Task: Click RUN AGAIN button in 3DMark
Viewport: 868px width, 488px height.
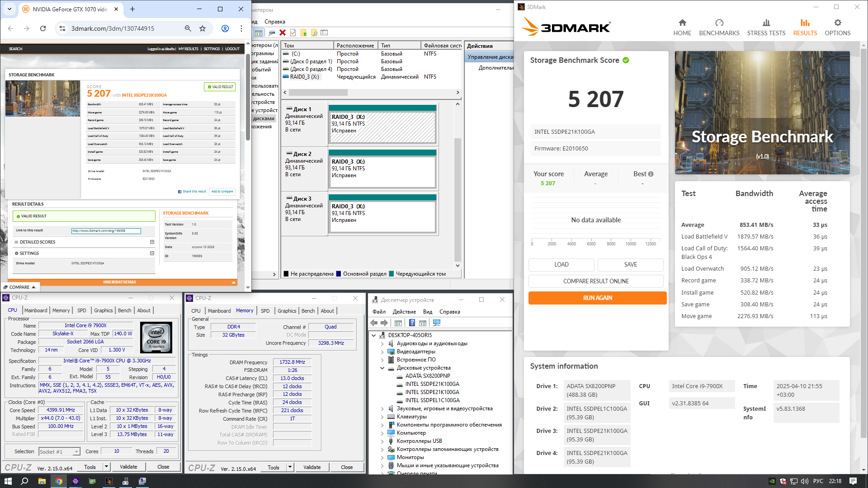Action: (x=597, y=298)
